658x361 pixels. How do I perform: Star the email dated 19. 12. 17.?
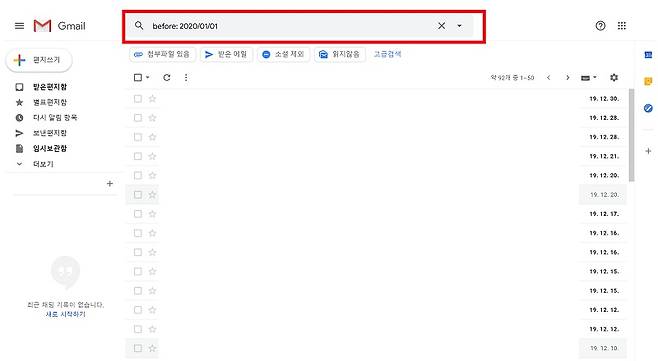pos(152,214)
